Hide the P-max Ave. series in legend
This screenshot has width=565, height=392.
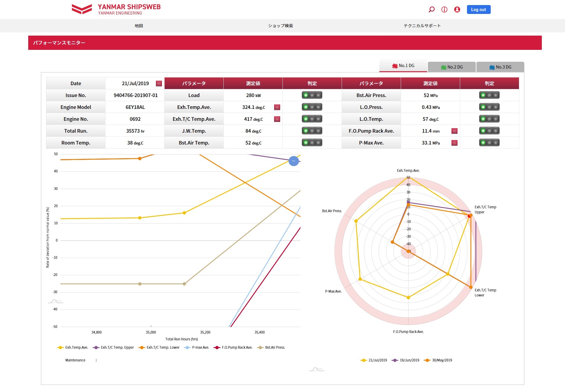[197, 347]
